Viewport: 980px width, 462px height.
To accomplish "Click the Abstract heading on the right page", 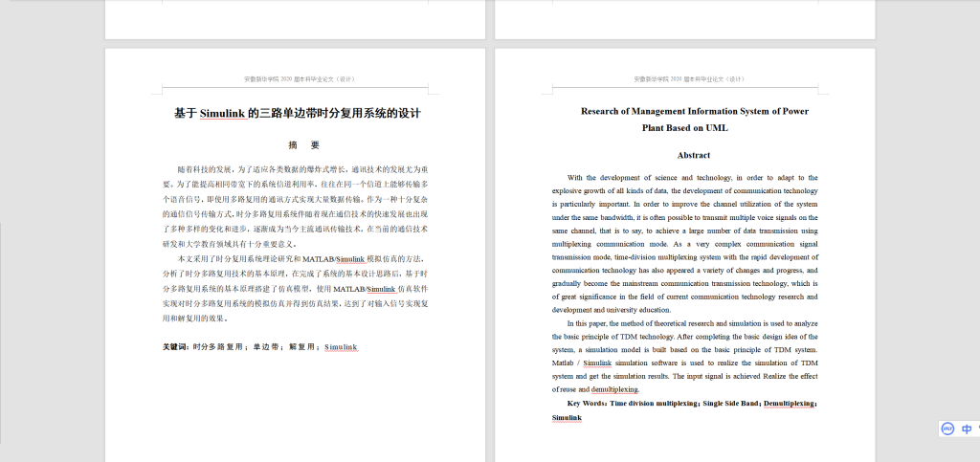I will 693,156.
